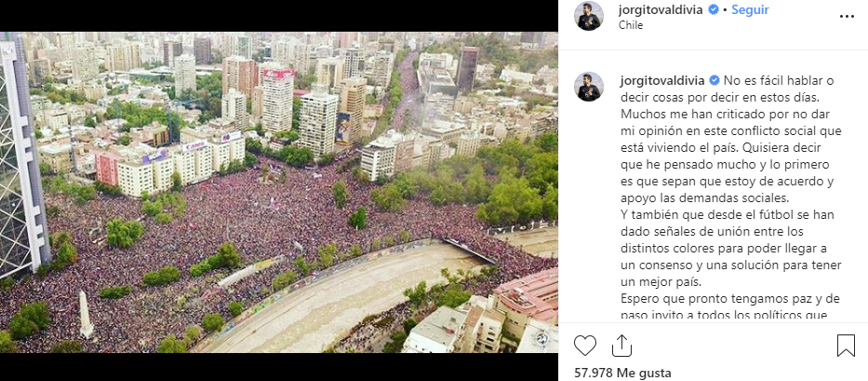Open the Chile location link
868x381 pixels.
point(631,25)
